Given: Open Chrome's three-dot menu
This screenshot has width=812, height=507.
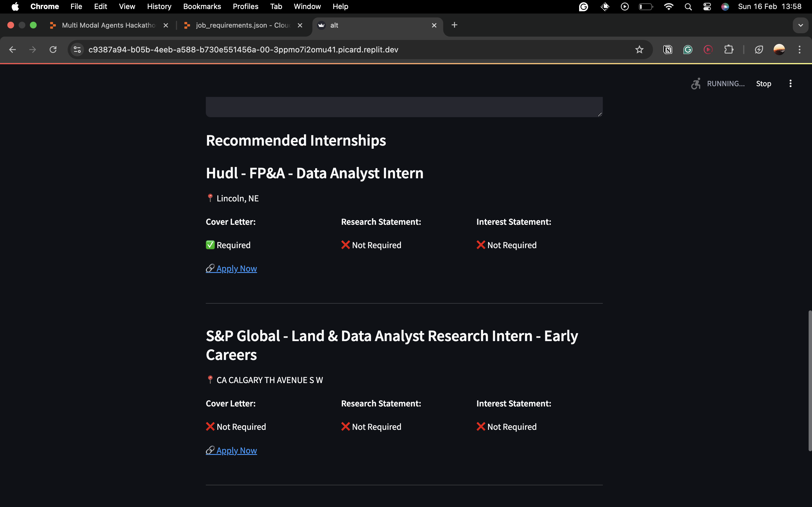Looking at the screenshot, I should [x=800, y=50].
